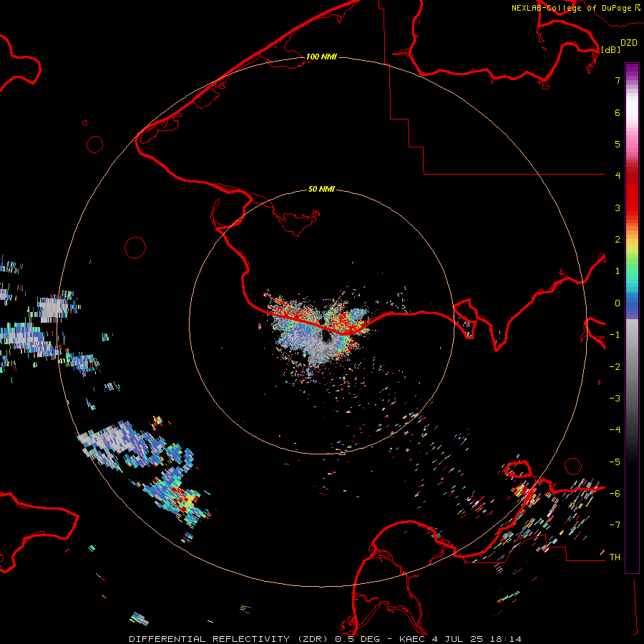Click the colorbar value label -6
This screenshot has width=644, height=644.
pos(615,494)
